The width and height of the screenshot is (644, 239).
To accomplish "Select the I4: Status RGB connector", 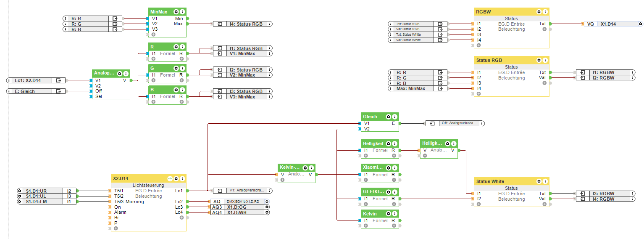I will click(x=242, y=24).
